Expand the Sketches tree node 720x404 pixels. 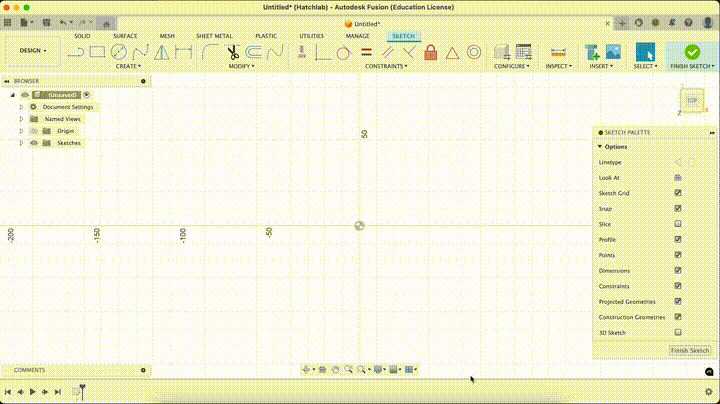[21, 143]
